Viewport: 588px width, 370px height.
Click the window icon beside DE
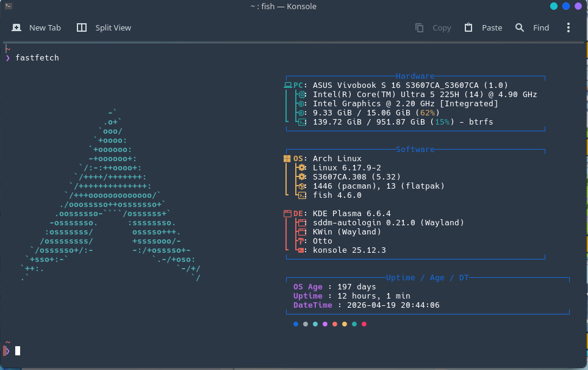[288, 214]
